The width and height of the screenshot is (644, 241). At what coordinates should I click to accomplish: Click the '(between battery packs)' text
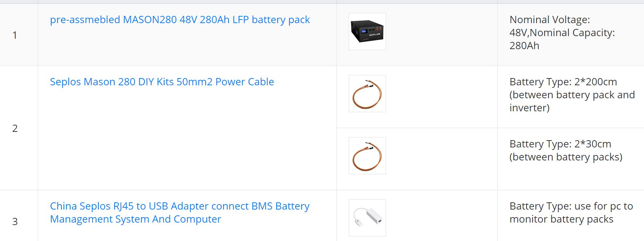tap(566, 157)
